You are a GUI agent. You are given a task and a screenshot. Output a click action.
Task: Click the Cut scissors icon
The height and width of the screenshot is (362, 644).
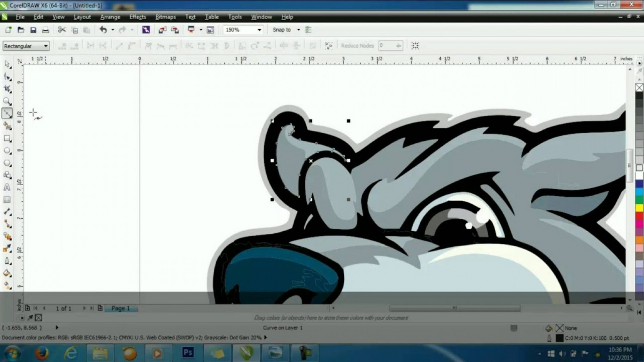pyautogui.click(x=62, y=30)
